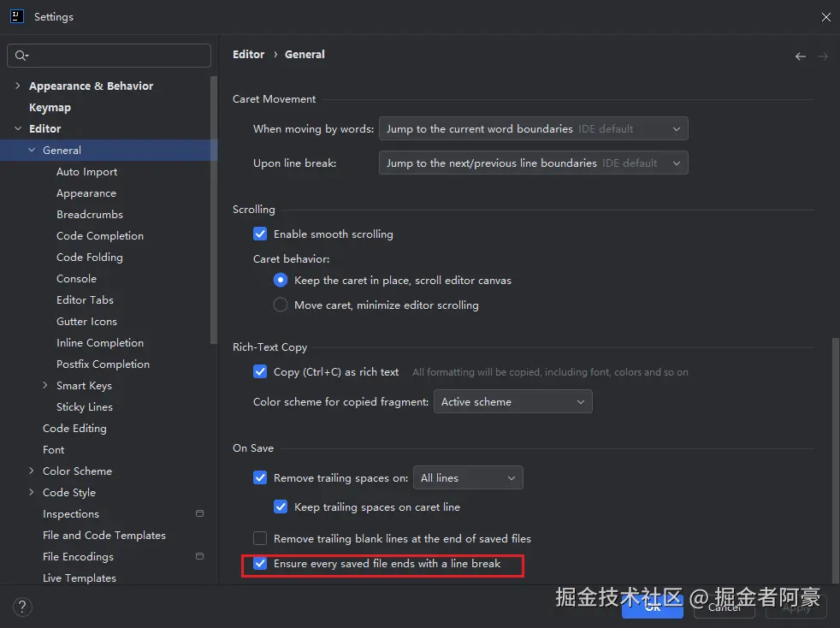The width and height of the screenshot is (840, 628).
Task: Toggle Copy (Ctrl+C) as rich text
Action: [x=260, y=371]
